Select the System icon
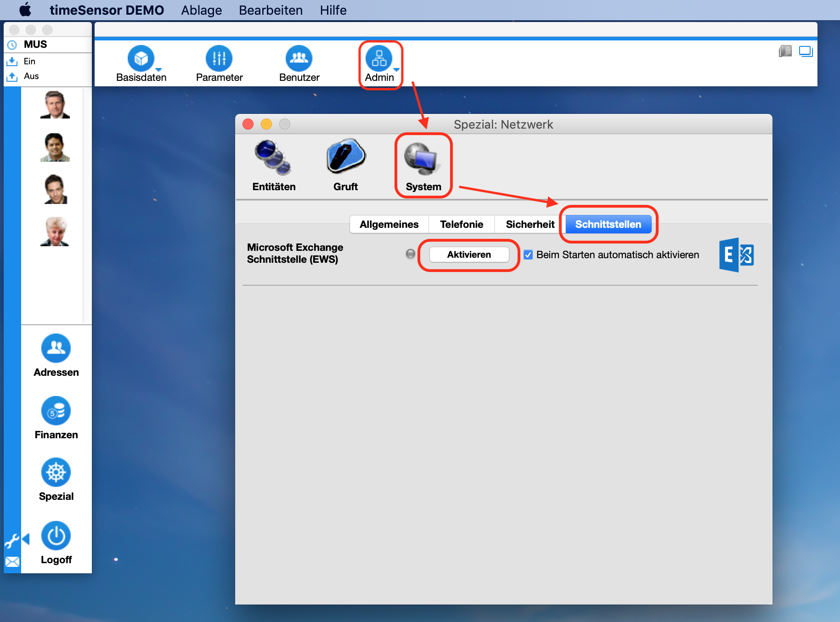The width and height of the screenshot is (840, 622). point(422,158)
